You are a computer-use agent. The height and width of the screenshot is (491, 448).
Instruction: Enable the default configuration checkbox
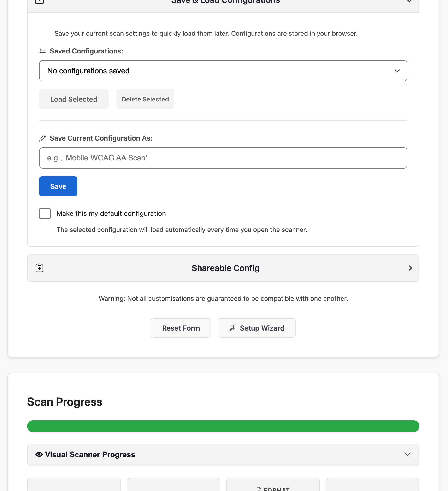click(x=45, y=213)
